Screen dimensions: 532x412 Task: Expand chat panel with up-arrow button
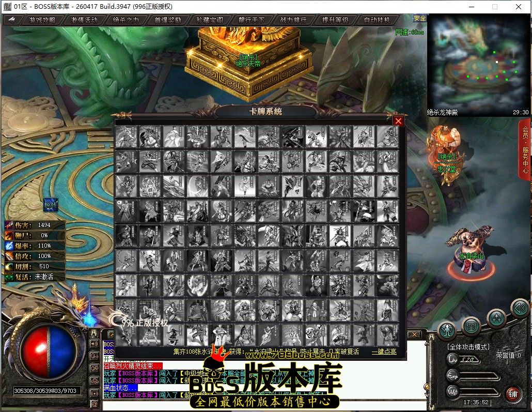point(111,334)
